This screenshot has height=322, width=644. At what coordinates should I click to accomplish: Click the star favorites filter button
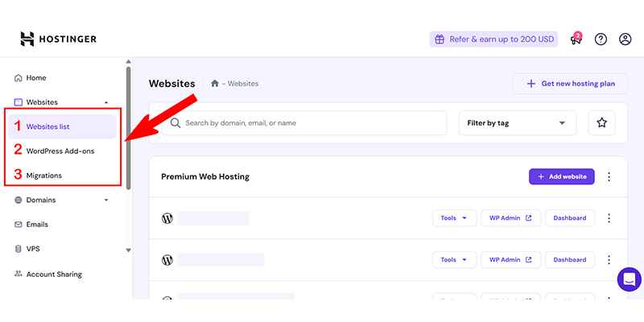(x=601, y=123)
